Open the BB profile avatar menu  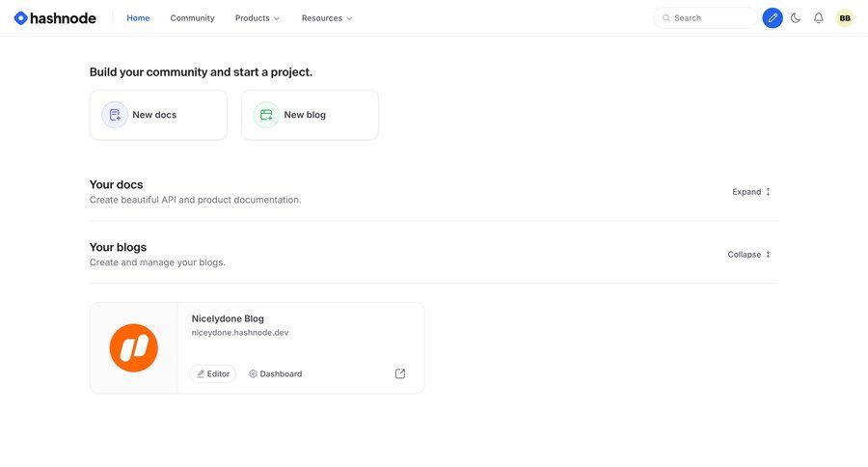point(845,18)
